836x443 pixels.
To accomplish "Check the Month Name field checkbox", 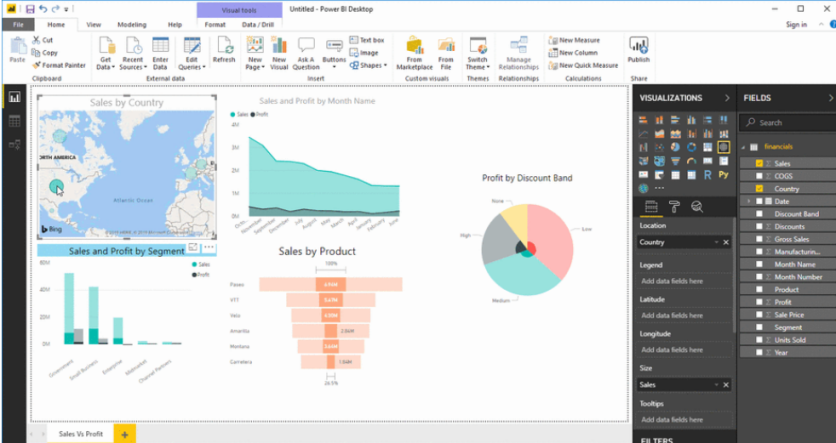I will click(x=759, y=264).
